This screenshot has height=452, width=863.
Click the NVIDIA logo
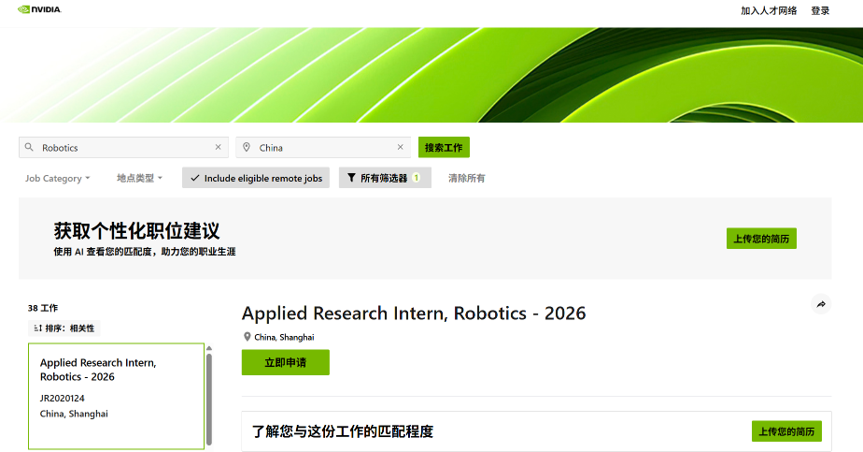pos(40,9)
